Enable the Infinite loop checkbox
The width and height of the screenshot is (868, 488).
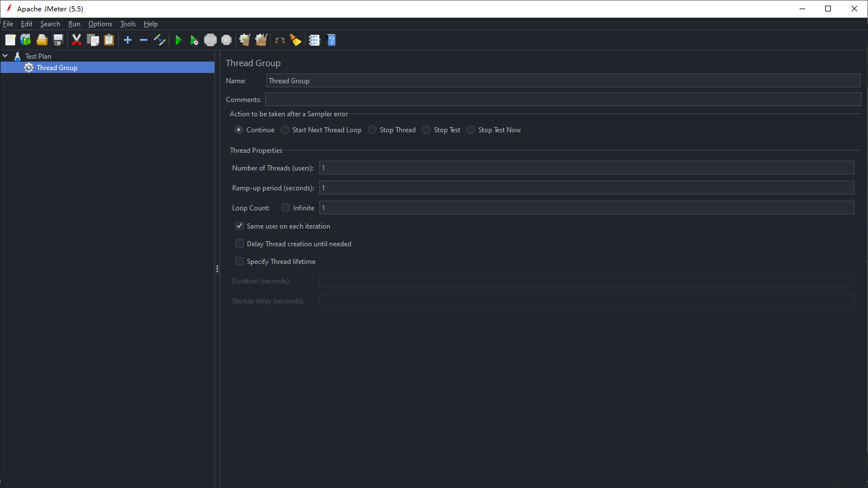pyautogui.click(x=286, y=208)
